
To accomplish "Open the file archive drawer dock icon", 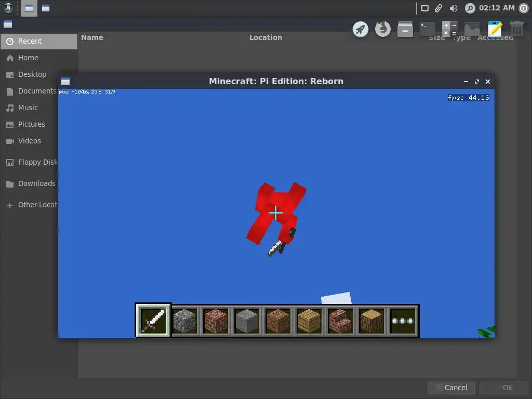I will 405,29.
